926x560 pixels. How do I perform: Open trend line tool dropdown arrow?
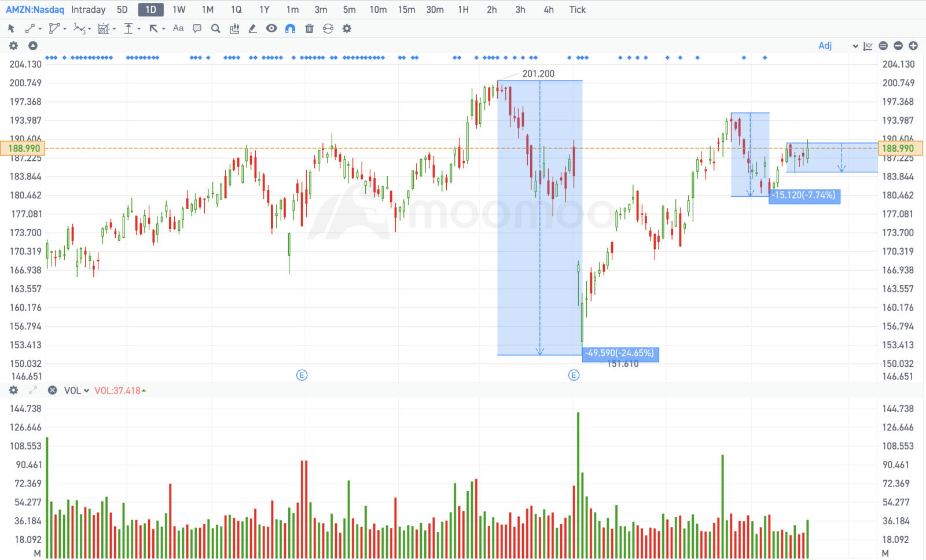click(x=40, y=29)
